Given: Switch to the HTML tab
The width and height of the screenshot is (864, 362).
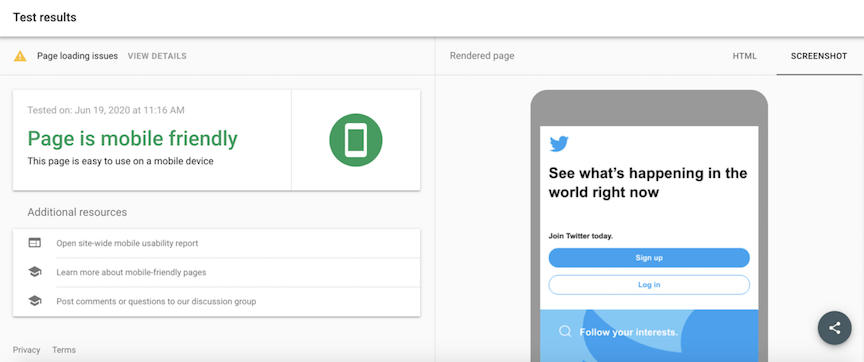Looking at the screenshot, I should 744,56.
